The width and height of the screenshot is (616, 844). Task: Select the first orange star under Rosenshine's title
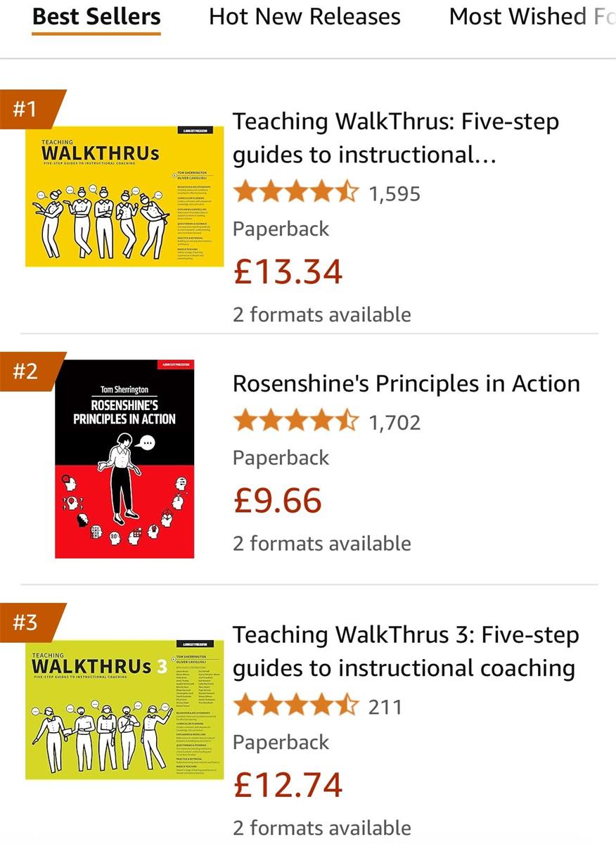point(245,421)
